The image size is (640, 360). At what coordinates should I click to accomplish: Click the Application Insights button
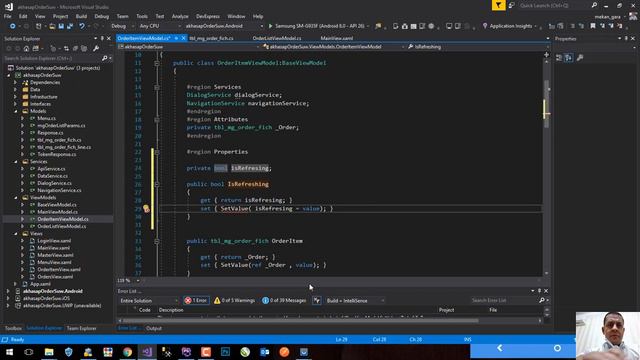[x=511, y=26]
